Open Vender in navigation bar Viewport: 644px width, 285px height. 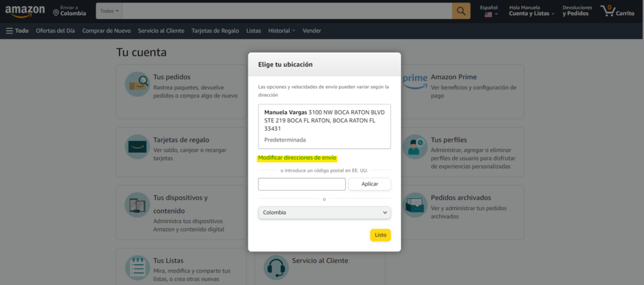pos(312,31)
